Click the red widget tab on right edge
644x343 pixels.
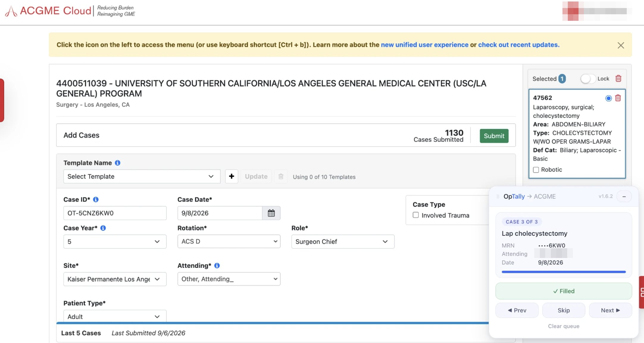[642, 292]
